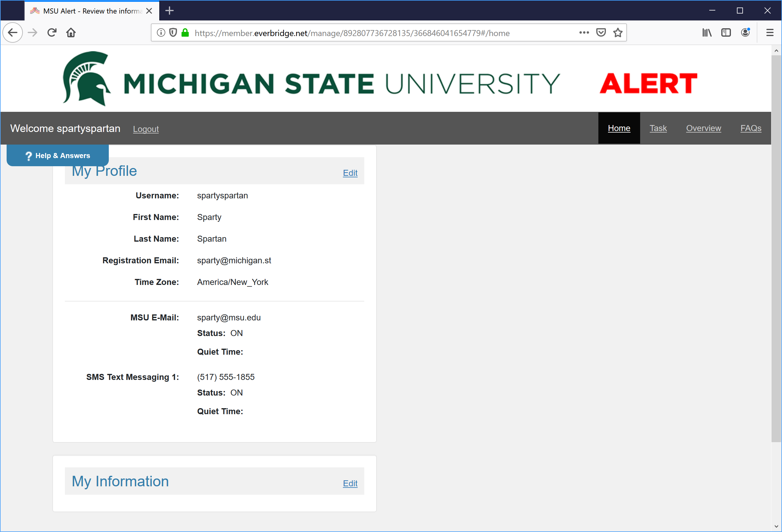Image resolution: width=782 pixels, height=532 pixels.
Task: Click the scrollbar down arrow
Action: coord(776,526)
